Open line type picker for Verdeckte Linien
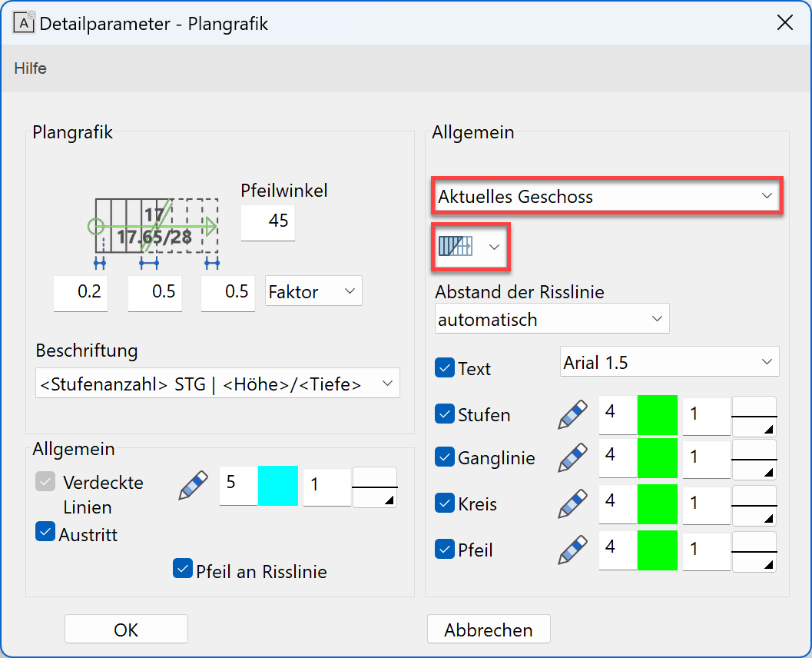Image resolution: width=812 pixels, height=658 pixels. pyautogui.click(x=375, y=487)
